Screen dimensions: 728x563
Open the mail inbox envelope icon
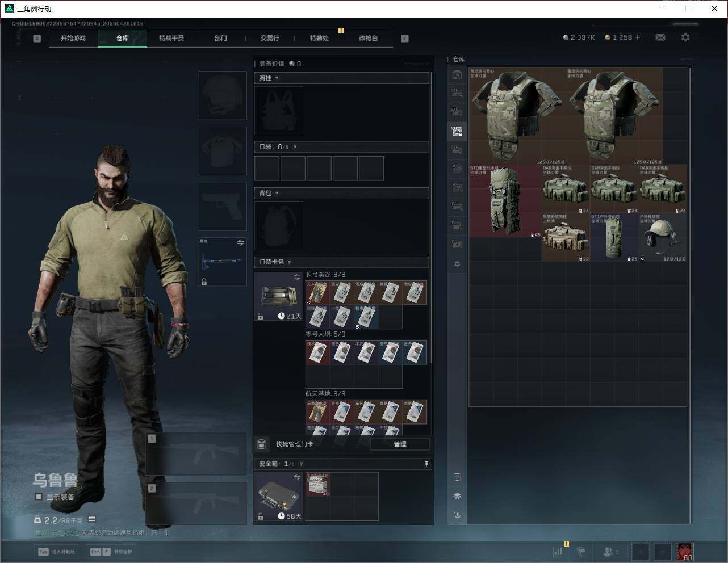(660, 37)
